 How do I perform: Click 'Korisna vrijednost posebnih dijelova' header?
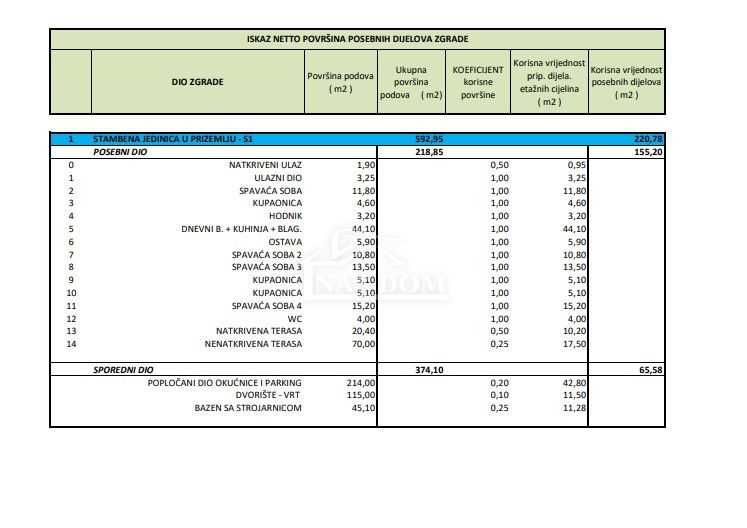(626, 82)
